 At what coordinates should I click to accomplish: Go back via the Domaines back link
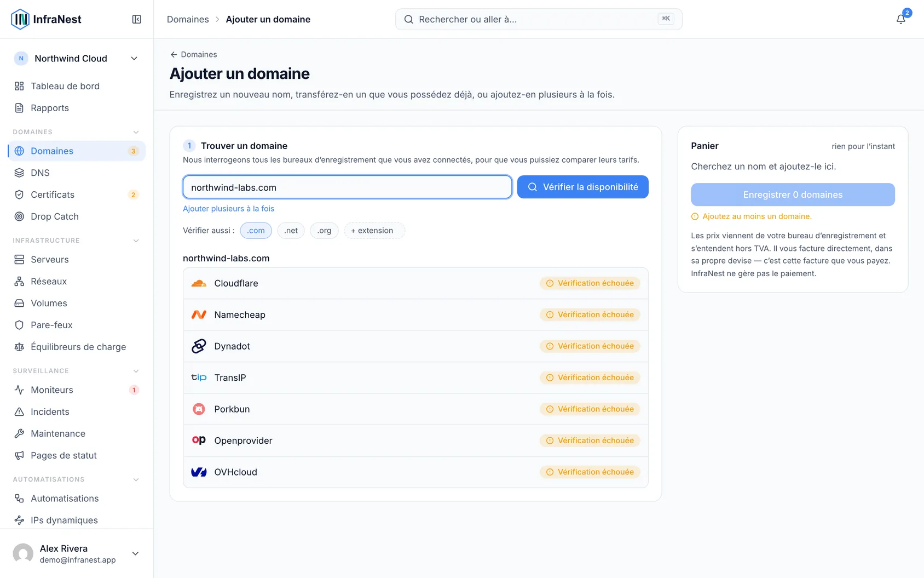(x=194, y=54)
